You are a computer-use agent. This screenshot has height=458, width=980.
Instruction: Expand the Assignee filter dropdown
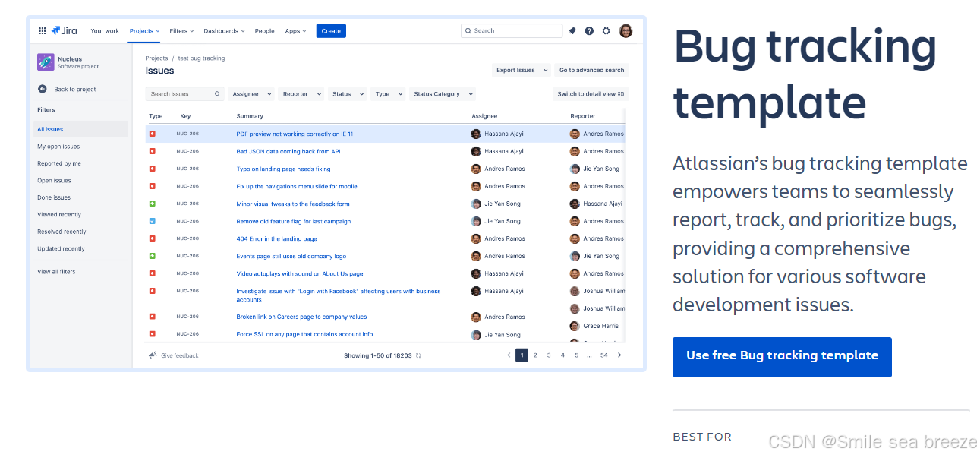coord(251,94)
